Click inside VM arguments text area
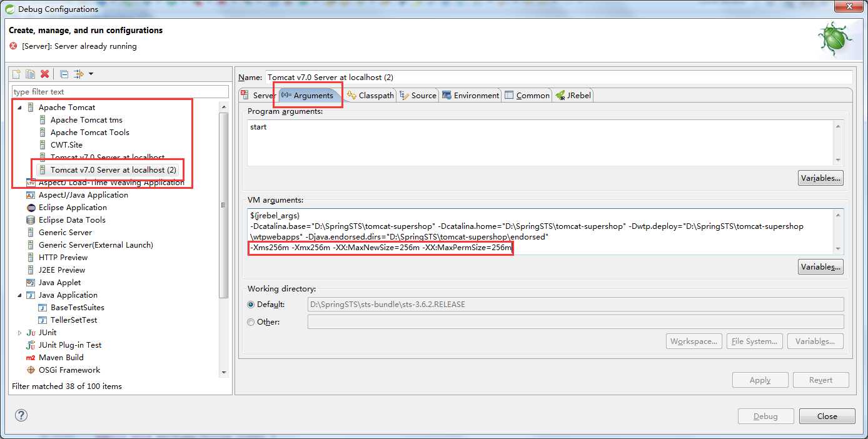The image size is (868, 439). pyautogui.click(x=541, y=231)
